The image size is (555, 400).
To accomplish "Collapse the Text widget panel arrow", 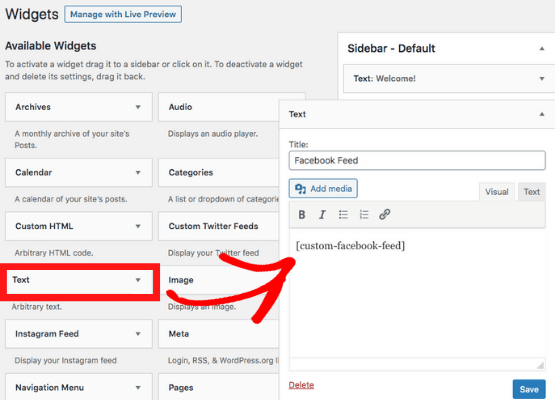I will 542,114.
